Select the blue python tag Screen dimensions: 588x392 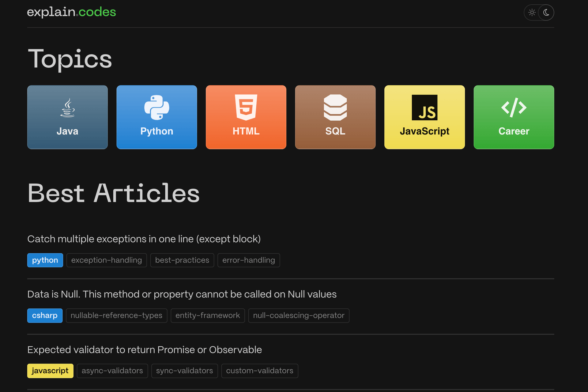pyautogui.click(x=45, y=260)
